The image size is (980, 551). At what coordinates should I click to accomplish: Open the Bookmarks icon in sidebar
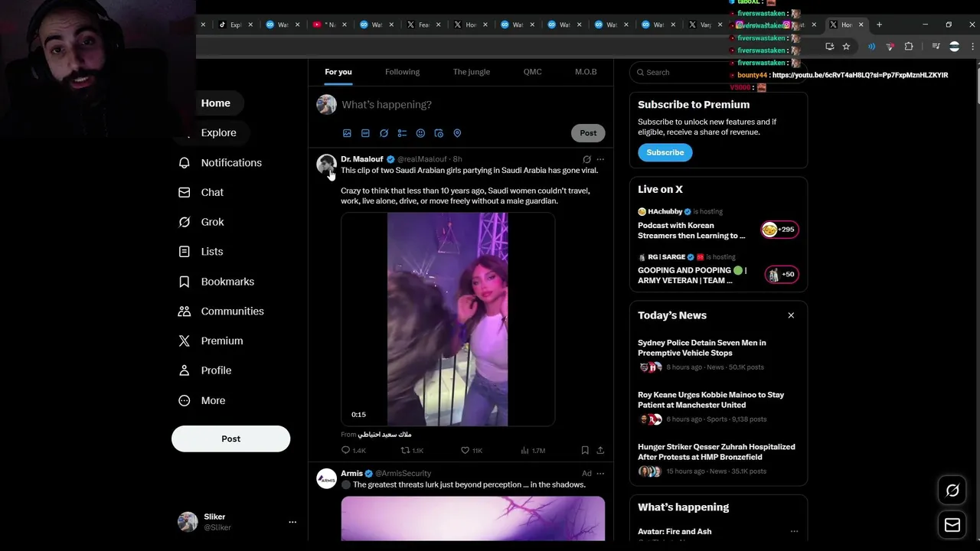pos(184,282)
